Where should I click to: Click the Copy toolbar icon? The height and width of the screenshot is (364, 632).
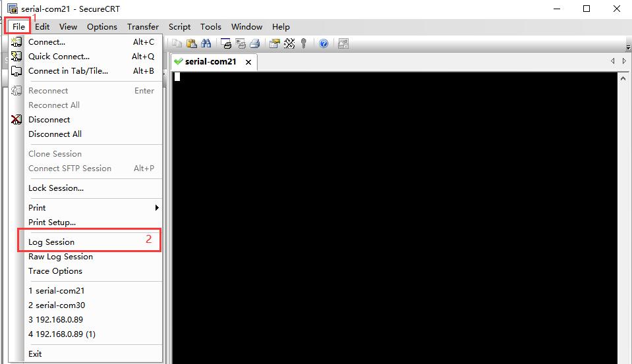click(177, 43)
